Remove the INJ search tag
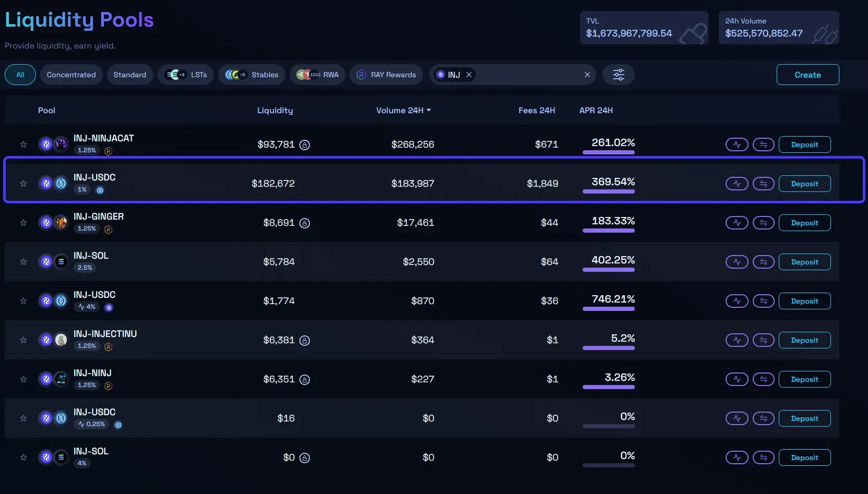 click(x=469, y=75)
